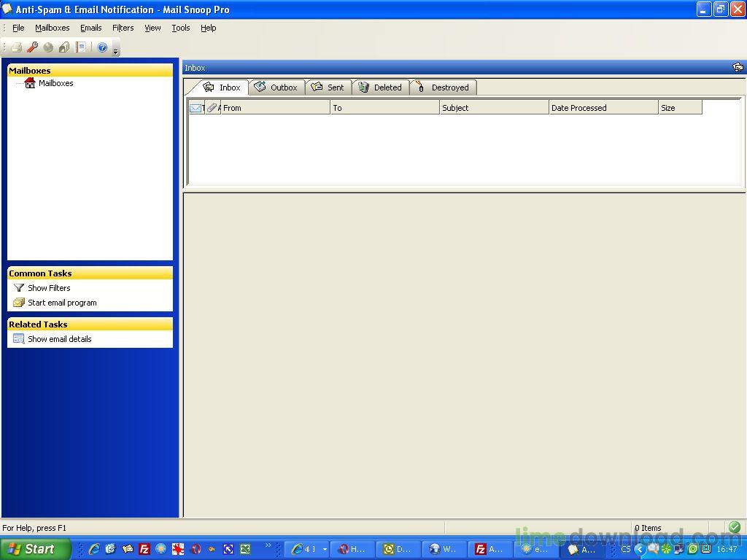Switch to the Opera 'H...' taskbar button
747x560 pixels.
[x=352, y=550]
